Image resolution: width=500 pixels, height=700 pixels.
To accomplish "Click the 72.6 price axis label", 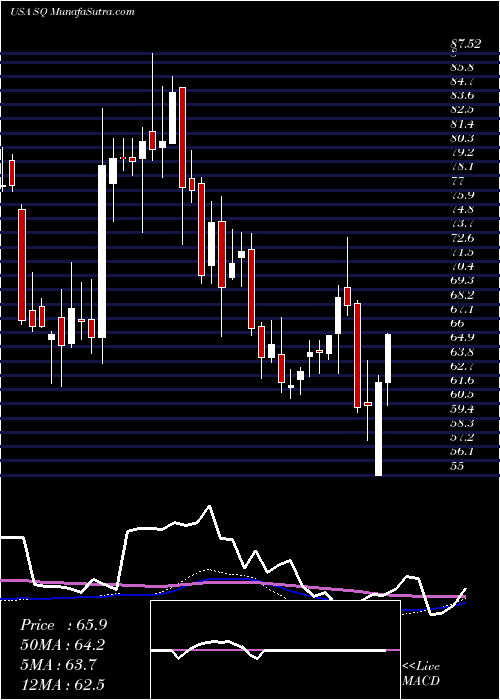I will (463, 238).
